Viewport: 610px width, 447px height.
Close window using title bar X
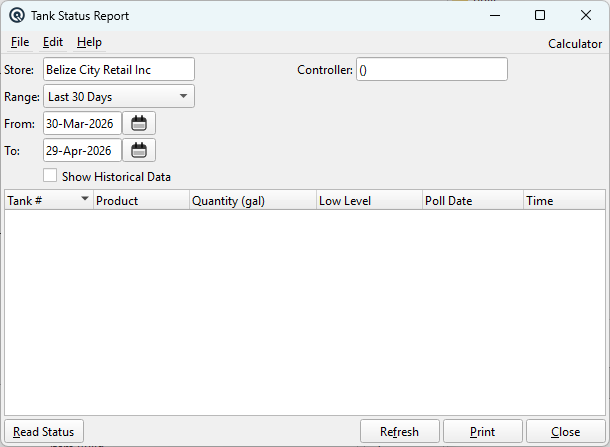tap(586, 16)
